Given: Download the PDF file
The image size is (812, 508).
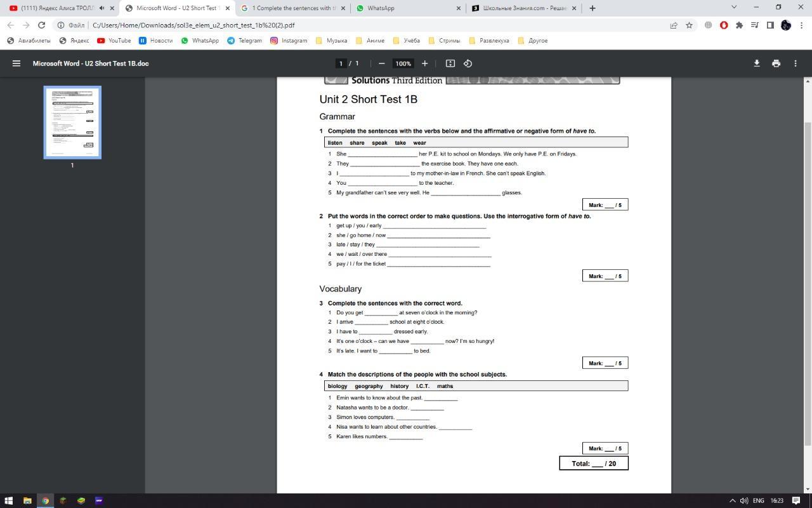Looking at the screenshot, I should [x=756, y=63].
